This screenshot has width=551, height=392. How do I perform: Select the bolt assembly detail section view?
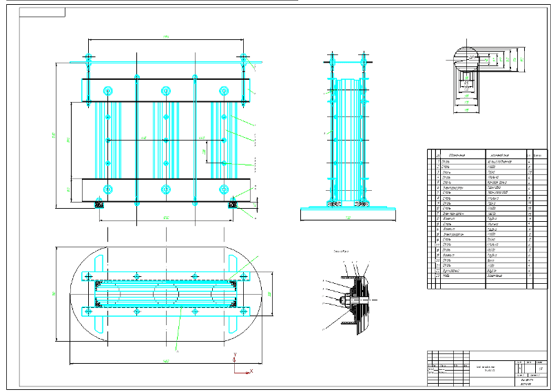351,299
